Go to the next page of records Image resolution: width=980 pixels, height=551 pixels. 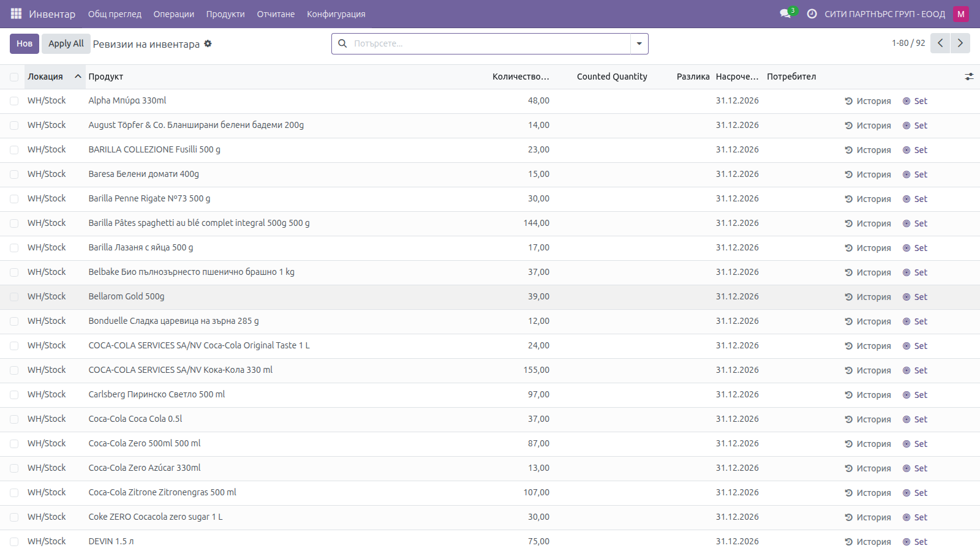pos(960,43)
